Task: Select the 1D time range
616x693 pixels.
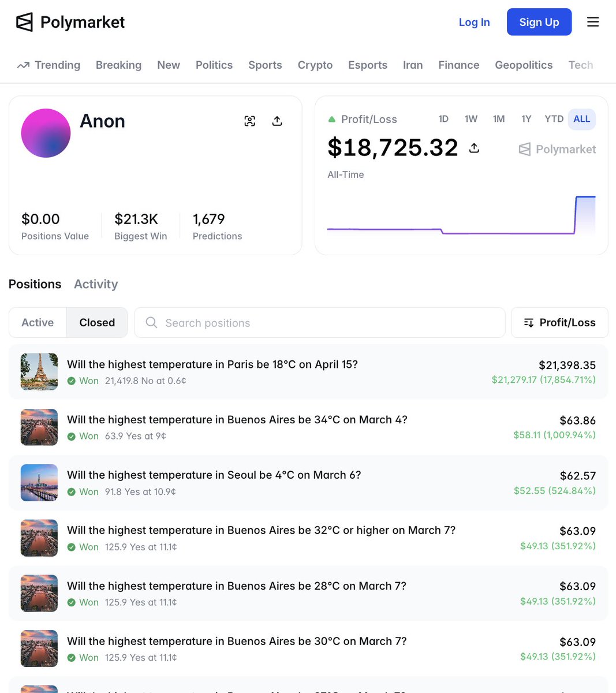Action: (443, 119)
